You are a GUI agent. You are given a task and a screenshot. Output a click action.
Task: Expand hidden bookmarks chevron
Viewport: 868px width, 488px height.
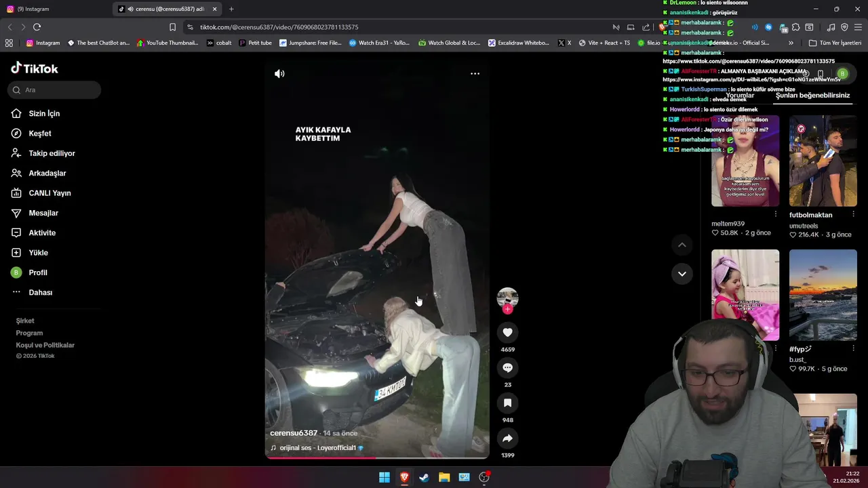point(791,43)
